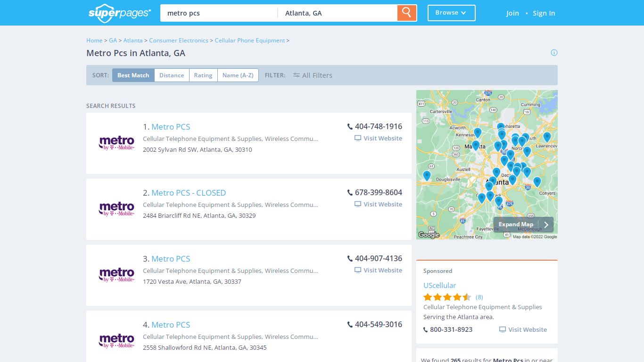The height and width of the screenshot is (362, 644).
Task: Click address '2002 Sylvan Rd SW, Atlanta, GA, 30310'
Action: [198, 150]
